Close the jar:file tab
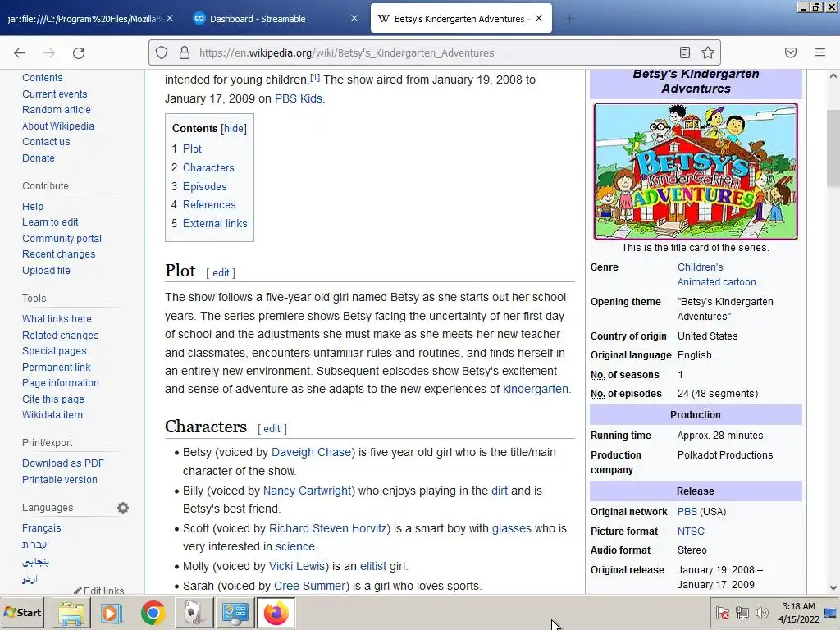 click(x=170, y=18)
